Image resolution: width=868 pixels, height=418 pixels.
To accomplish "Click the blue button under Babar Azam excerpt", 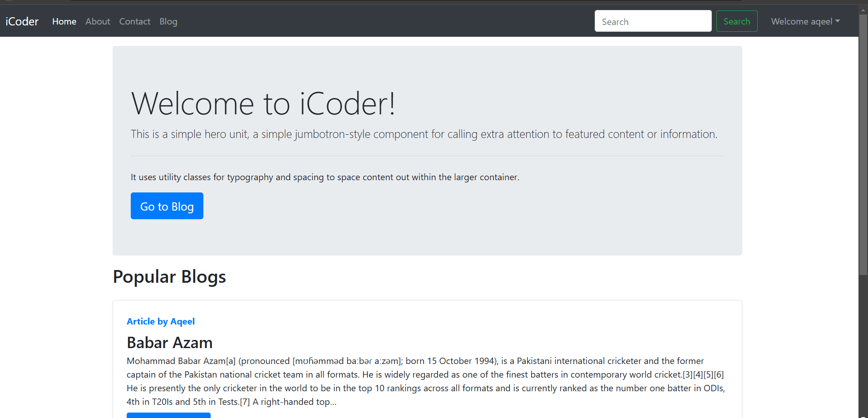I will [x=168, y=415].
